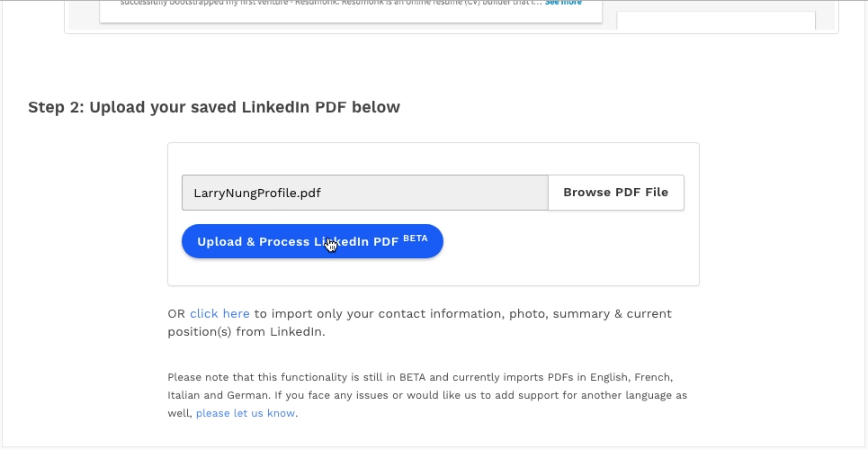Click the BETA functionality notice paragraph
Viewport: 868px width, 450px height.
click(x=427, y=395)
